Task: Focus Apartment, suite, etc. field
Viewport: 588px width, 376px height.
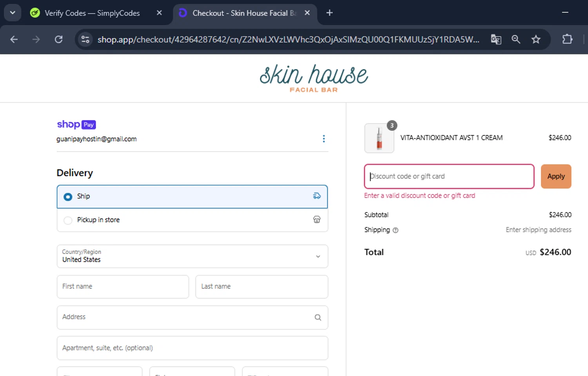Action: 192,348
